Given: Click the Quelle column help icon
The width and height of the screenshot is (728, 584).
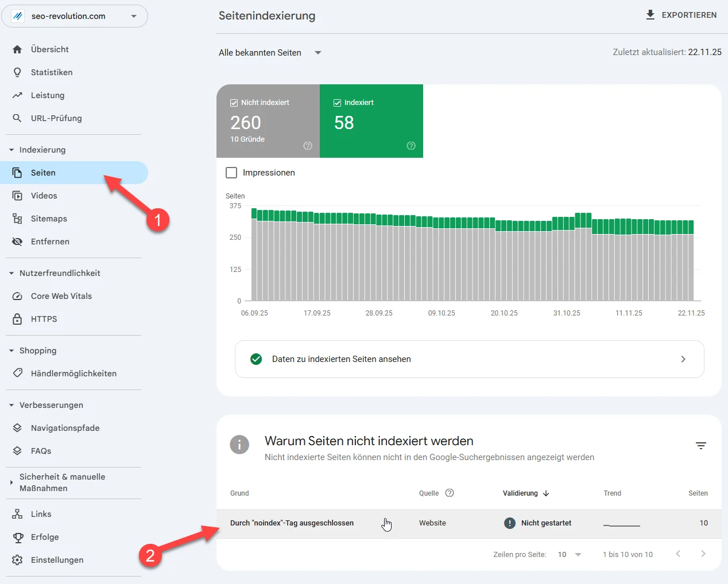Looking at the screenshot, I should (450, 493).
